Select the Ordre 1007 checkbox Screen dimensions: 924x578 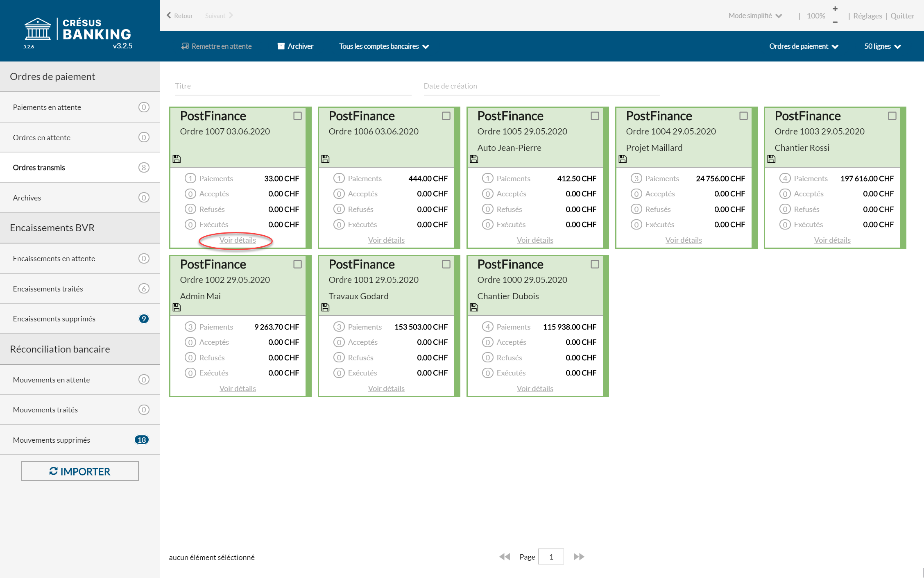click(298, 116)
